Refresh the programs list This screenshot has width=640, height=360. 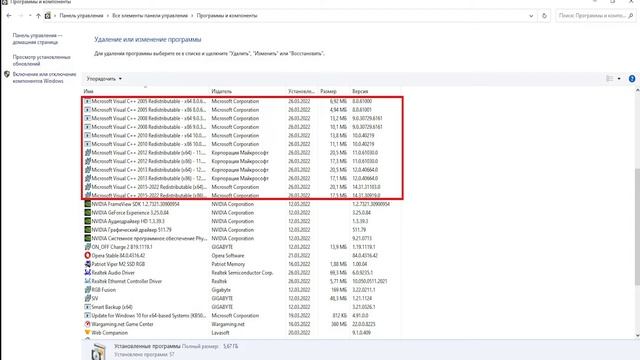[544, 16]
